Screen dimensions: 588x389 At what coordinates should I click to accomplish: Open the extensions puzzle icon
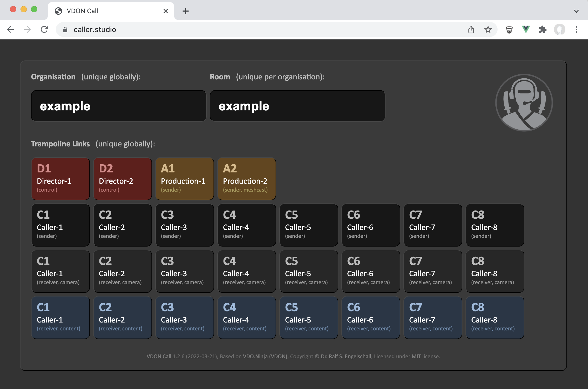tap(543, 29)
